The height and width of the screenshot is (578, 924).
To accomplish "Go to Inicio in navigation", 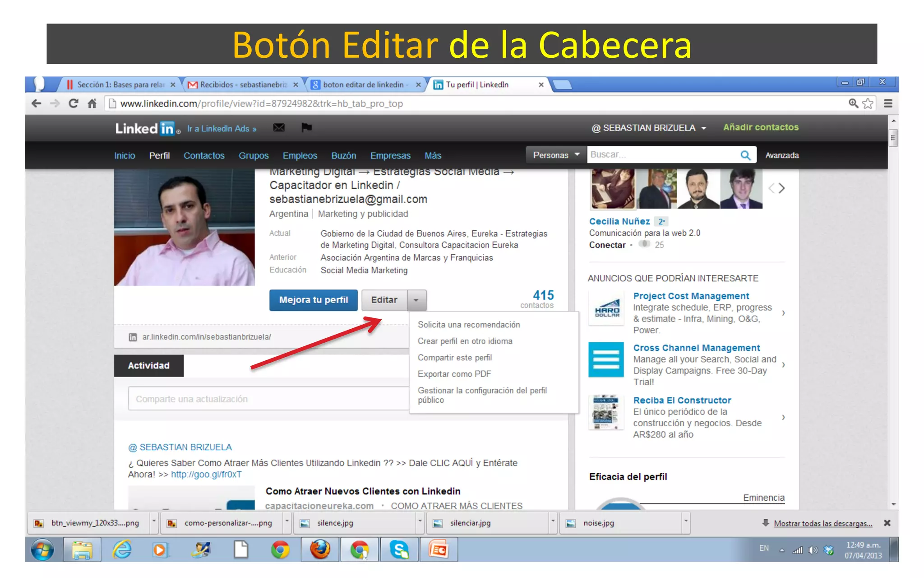I will [x=125, y=155].
